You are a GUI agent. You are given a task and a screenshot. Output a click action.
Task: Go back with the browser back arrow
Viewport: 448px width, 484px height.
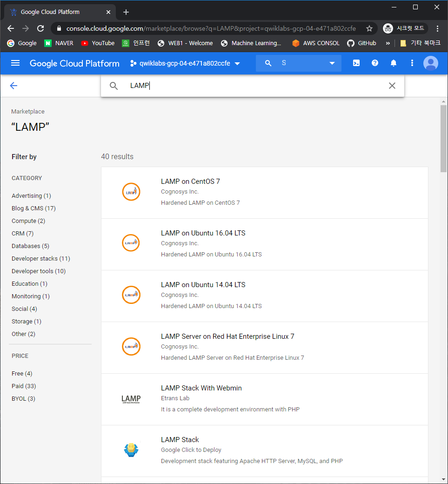click(x=11, y=28)
